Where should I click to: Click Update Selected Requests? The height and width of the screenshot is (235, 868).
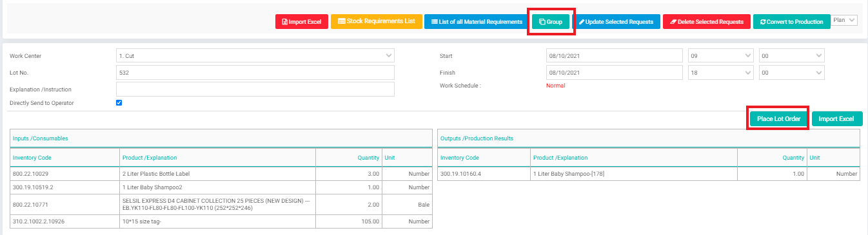point(616,22)
